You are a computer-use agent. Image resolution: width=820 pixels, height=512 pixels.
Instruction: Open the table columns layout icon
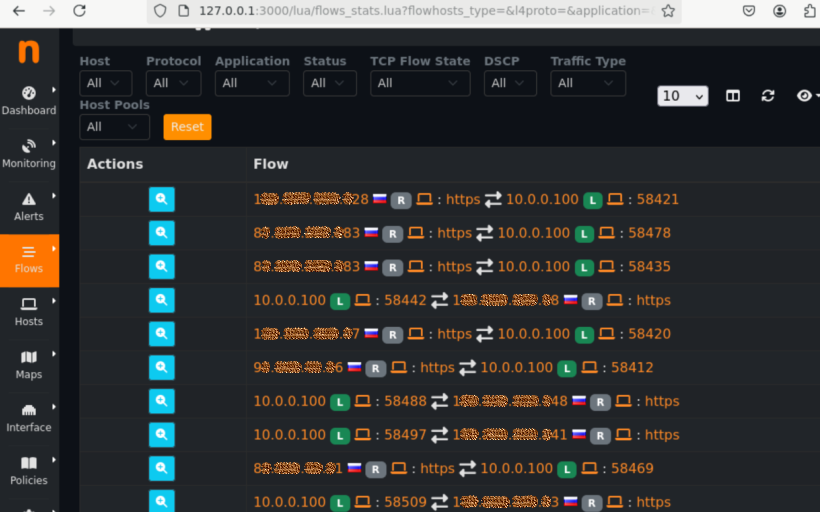tap(733, 96)
